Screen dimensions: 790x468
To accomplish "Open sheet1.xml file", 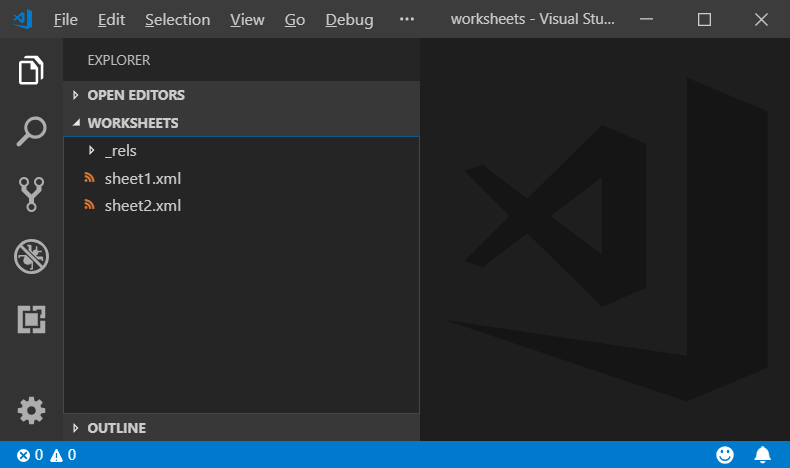I will point(142,179).
